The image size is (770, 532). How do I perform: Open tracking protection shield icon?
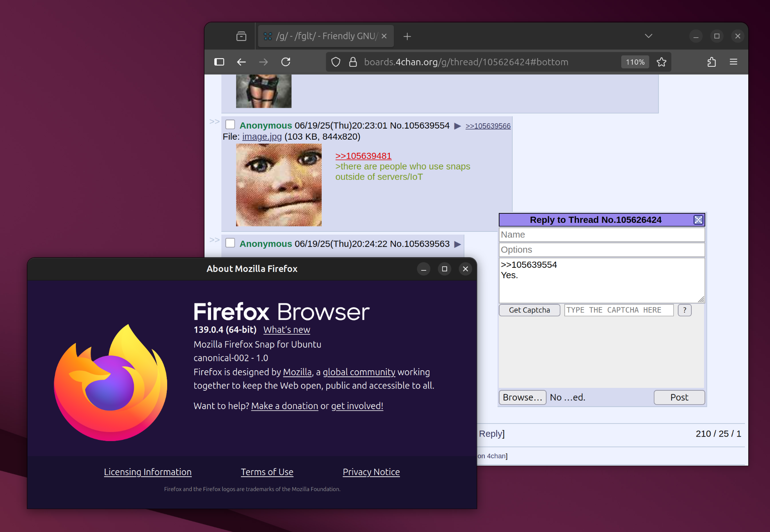point(336,62)
